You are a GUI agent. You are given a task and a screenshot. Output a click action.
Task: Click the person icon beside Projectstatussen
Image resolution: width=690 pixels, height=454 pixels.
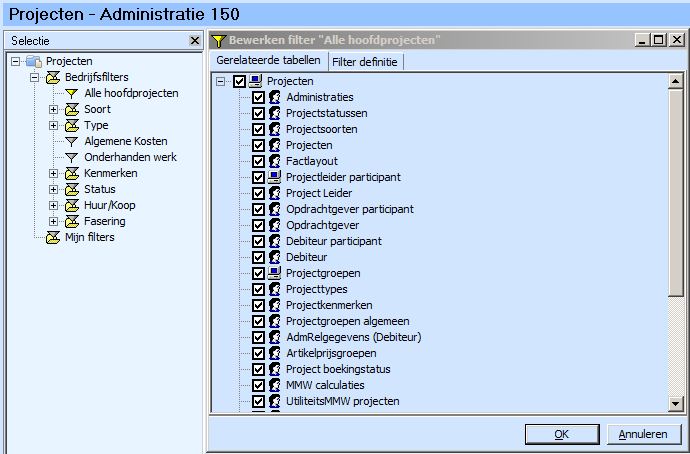click(275, 113)
